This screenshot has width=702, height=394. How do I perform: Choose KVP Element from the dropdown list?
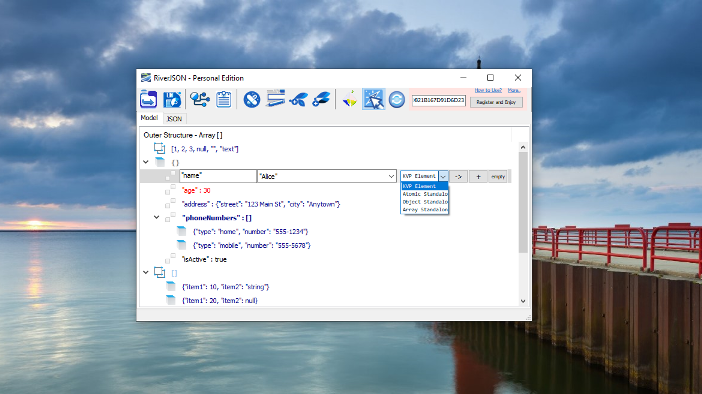point(424,186)
